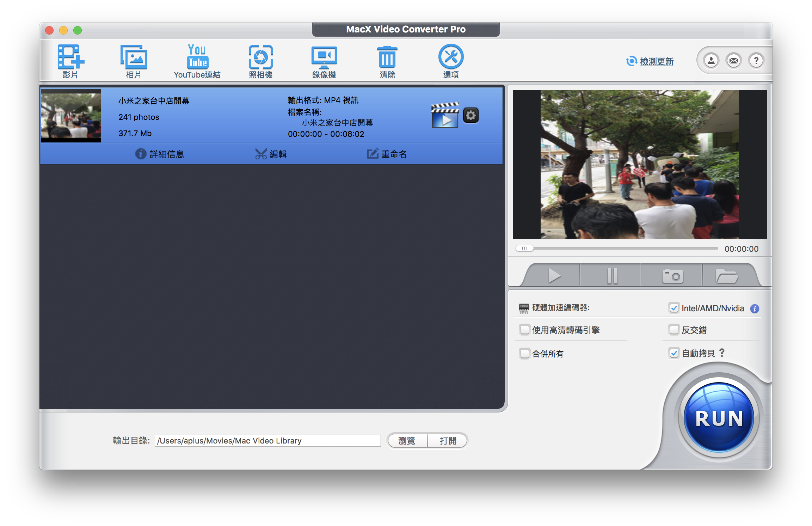
Task: Click the mail envelope icon
Action: click(734, 61)
